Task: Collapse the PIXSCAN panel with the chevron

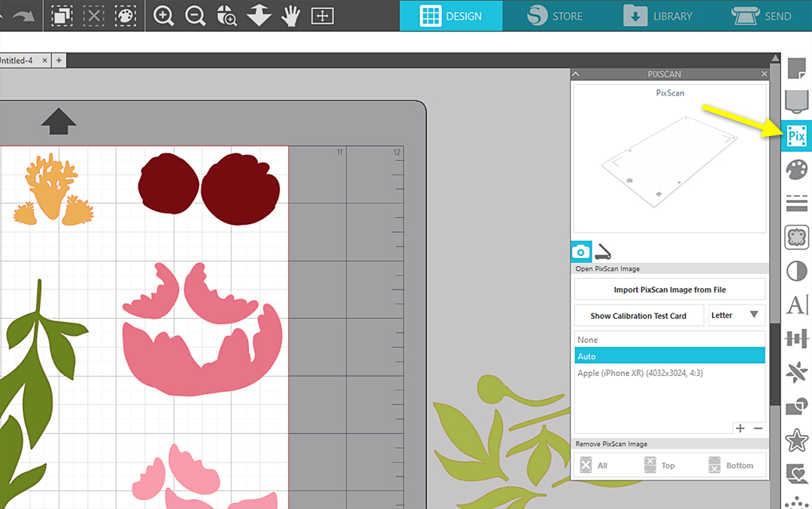Action: 576,74
